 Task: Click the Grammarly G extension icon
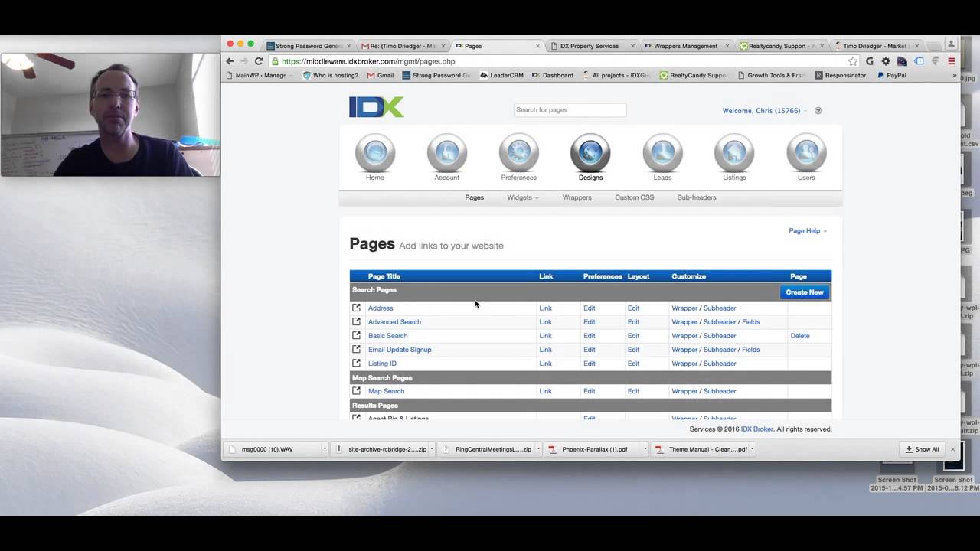pyautogui.click(x=870, y=61)
